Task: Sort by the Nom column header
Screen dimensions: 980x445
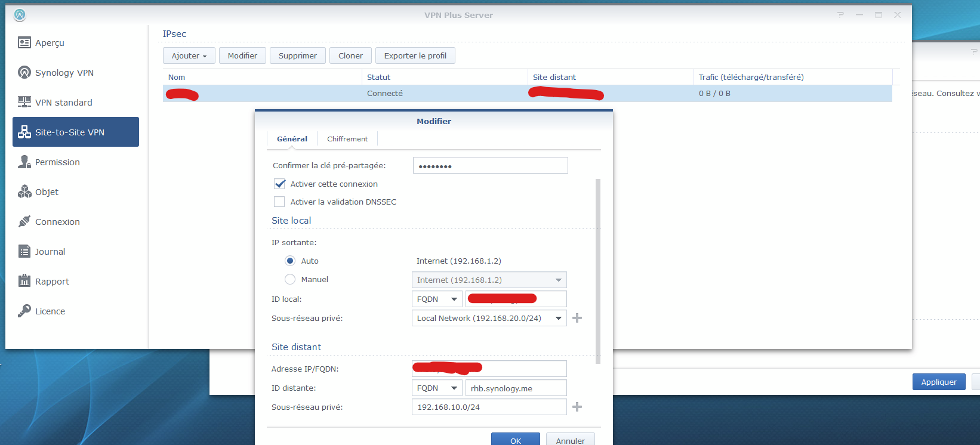Action: 262,77
